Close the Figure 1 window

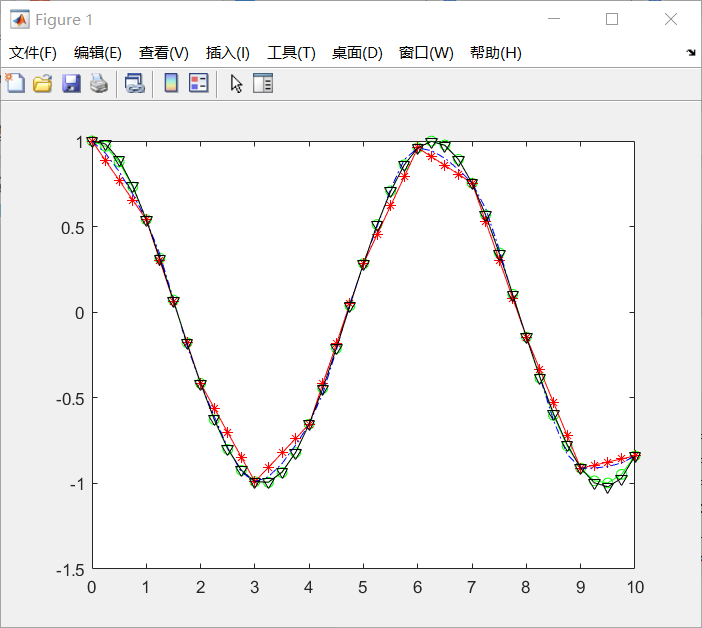pos(671,19)
